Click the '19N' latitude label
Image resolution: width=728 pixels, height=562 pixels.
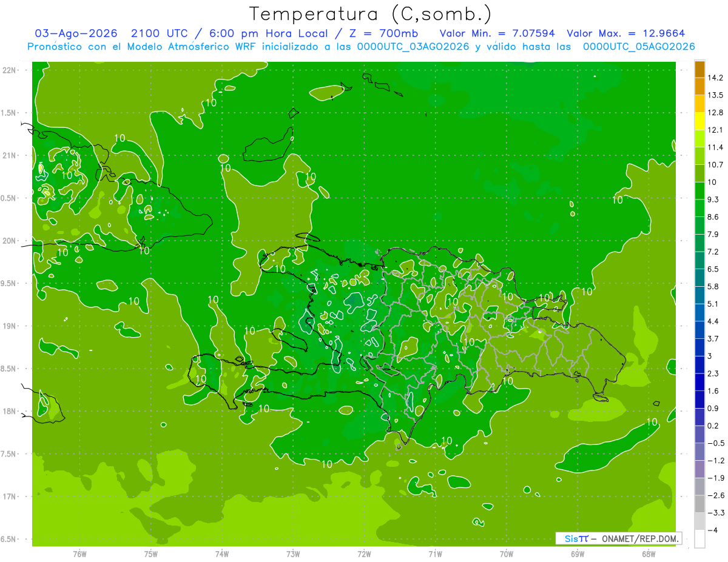(10, 326)
